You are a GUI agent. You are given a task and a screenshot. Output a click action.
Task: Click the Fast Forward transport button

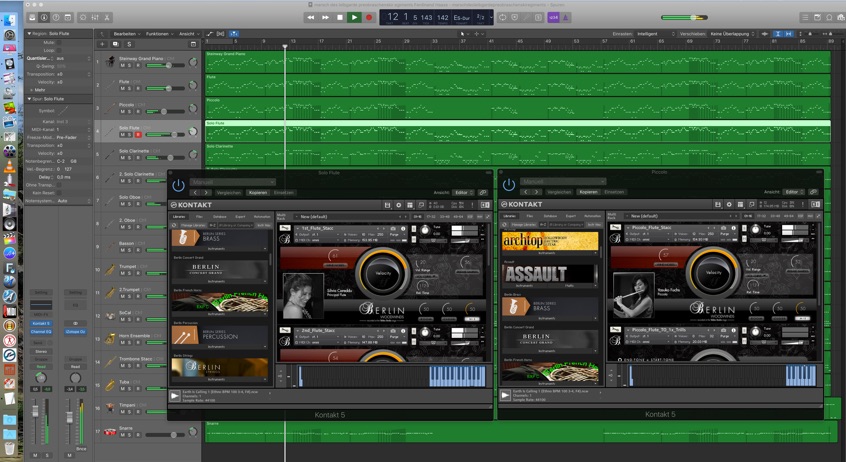coord(325,17)
